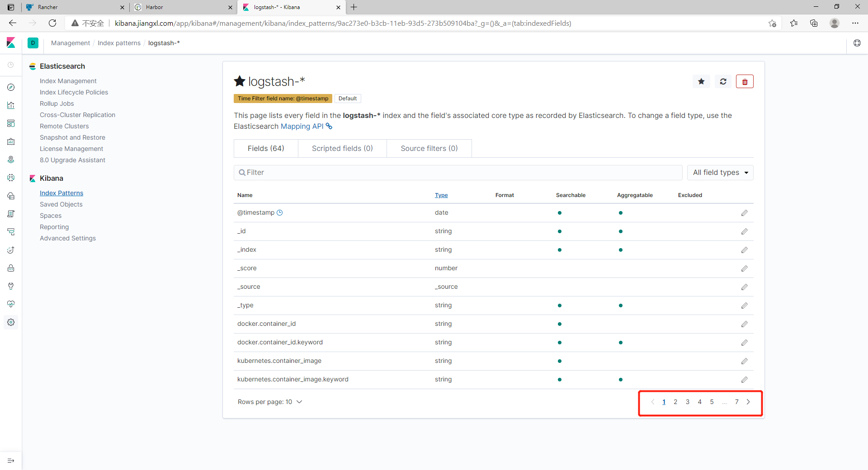
Task: Open the recently viewed clock icon
Action: coord(11,65)
